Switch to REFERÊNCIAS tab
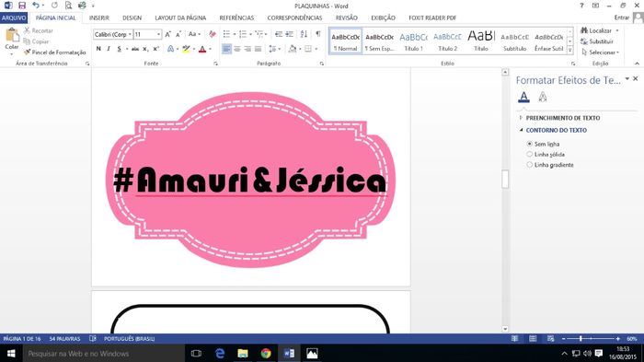 [236, 18]
